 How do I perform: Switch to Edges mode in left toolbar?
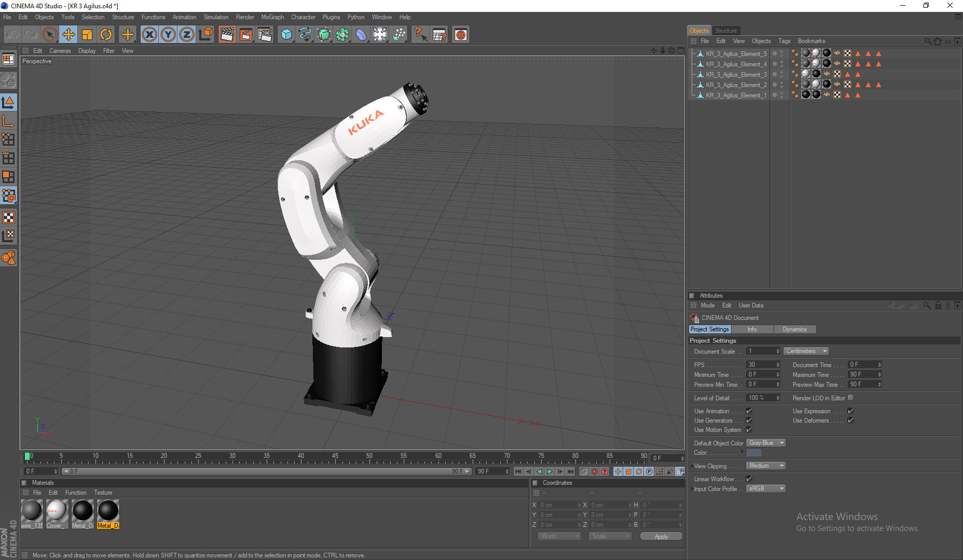click(x=8, y=158)
